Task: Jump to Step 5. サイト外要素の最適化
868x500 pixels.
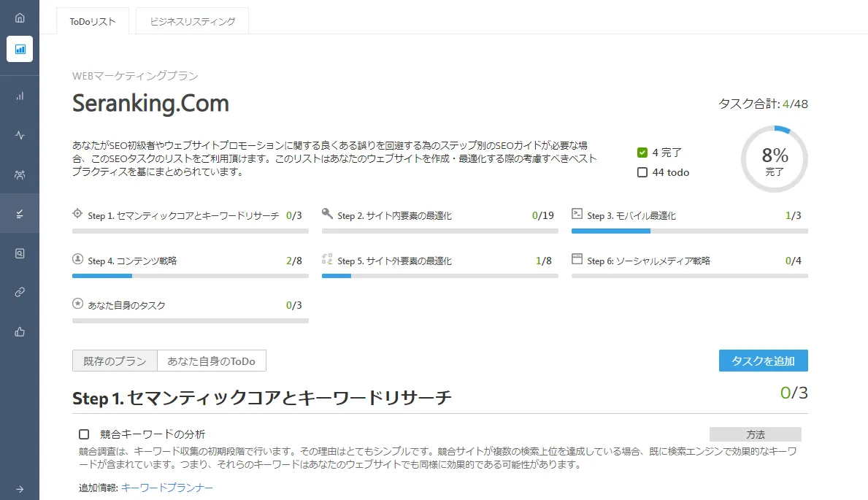Action: 395,261
